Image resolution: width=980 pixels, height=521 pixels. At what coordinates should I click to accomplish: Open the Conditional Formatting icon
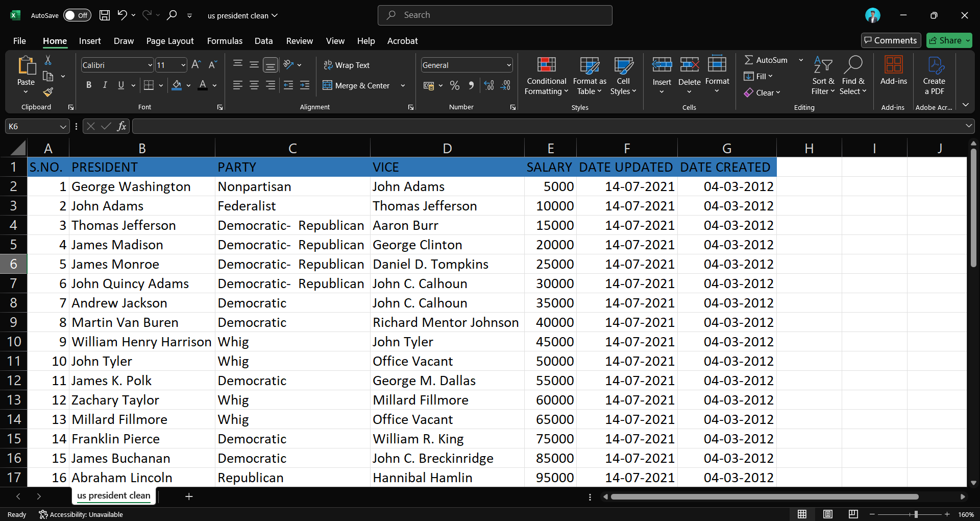[x=546, y=65]
